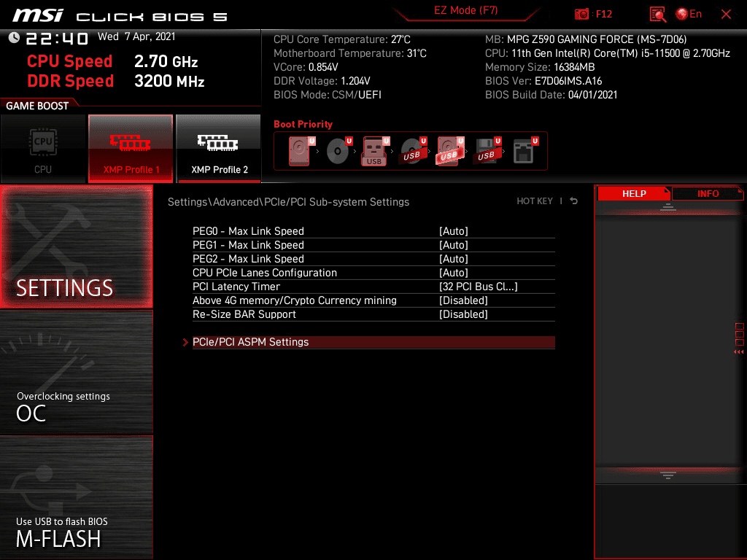This screenshot has width=747, height=560.
Task: Take a screenshot with the F12 camera icon
Action: click(x=581, y=15)
